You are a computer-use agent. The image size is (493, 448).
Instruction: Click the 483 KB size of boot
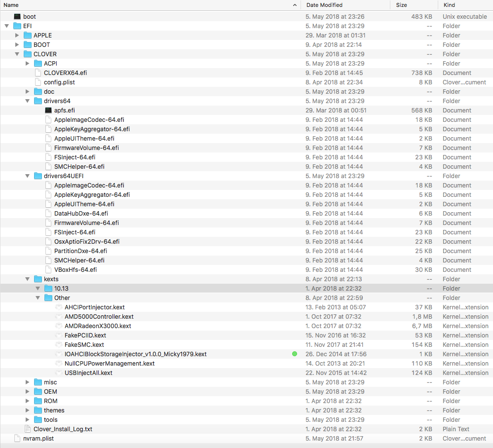point(421,17)
